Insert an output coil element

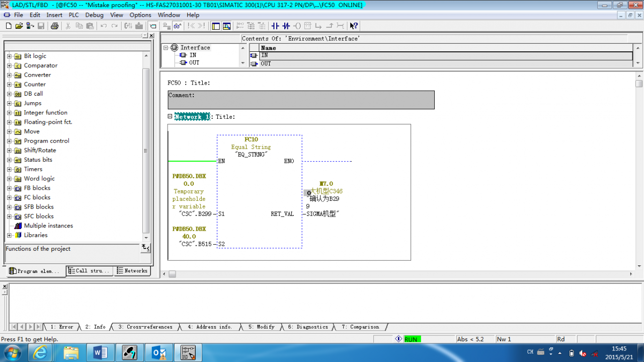pyautogui.click(x=297, y=26)
